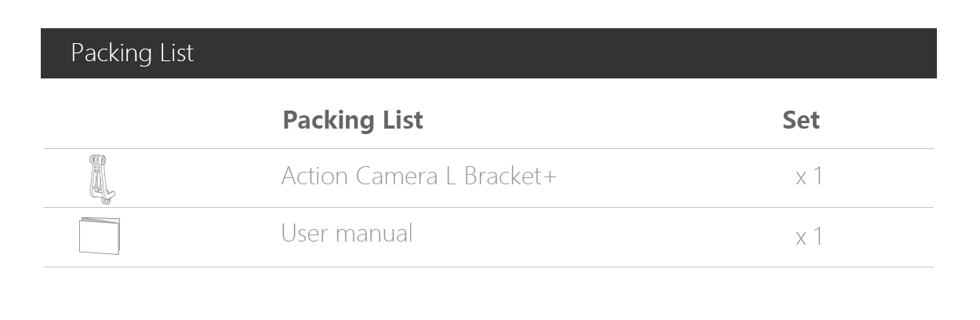Image resolution: width=980 pixels, height=320 pixels.
Task: Click the Set column header
Action: [801, 120]
